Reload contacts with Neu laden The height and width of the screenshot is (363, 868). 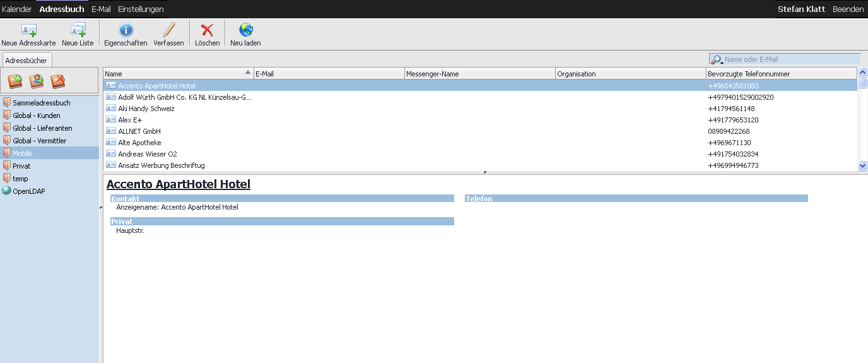(245, 30)
